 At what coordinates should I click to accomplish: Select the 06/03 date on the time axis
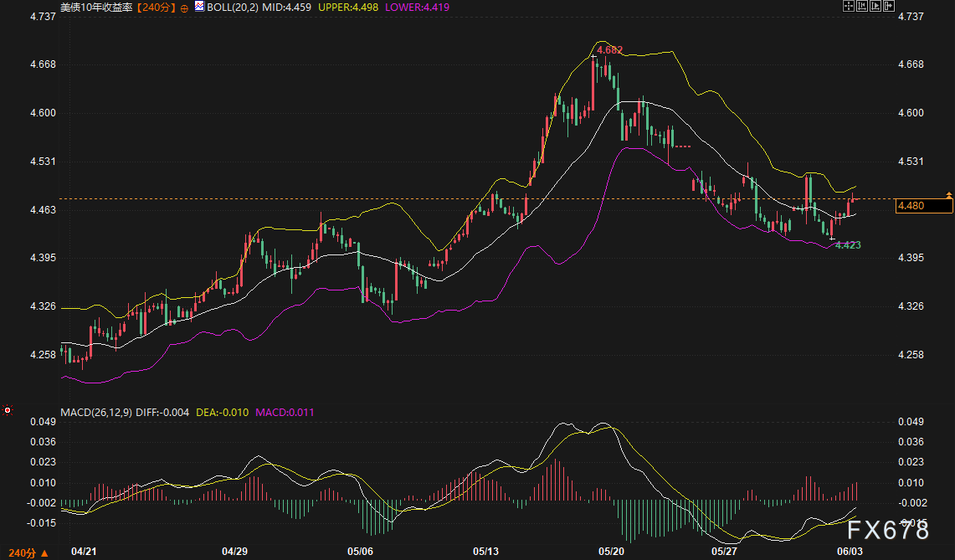pyautogui.click(x=850, y=552)
